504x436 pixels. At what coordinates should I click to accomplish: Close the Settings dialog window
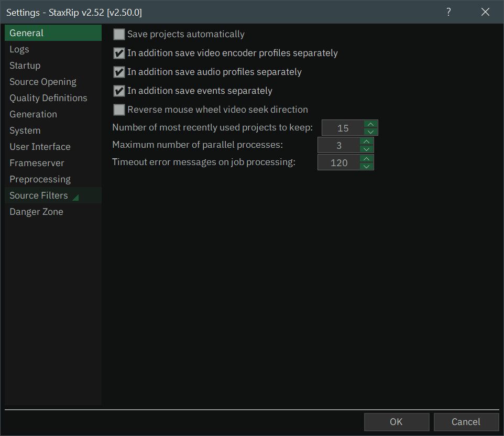click(485, 12)
